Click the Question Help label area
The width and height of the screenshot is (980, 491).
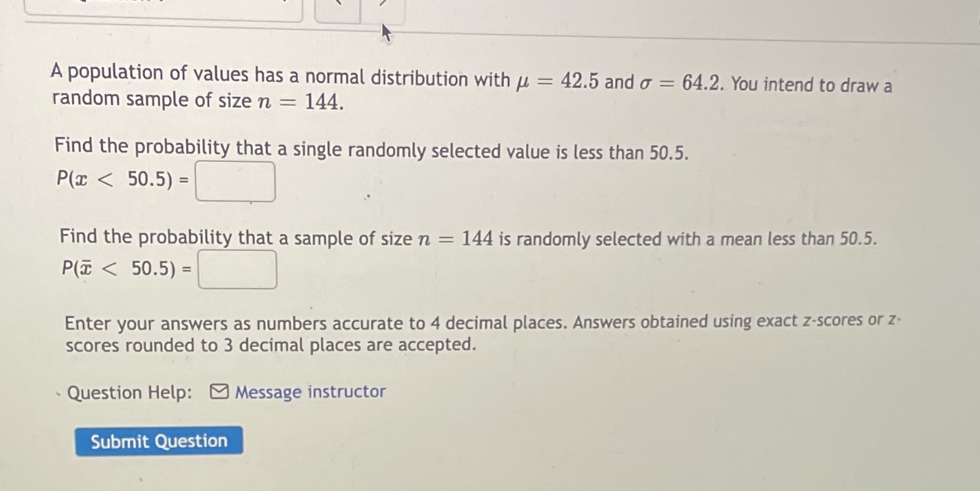pyautogui.click(x=127, y=393)
